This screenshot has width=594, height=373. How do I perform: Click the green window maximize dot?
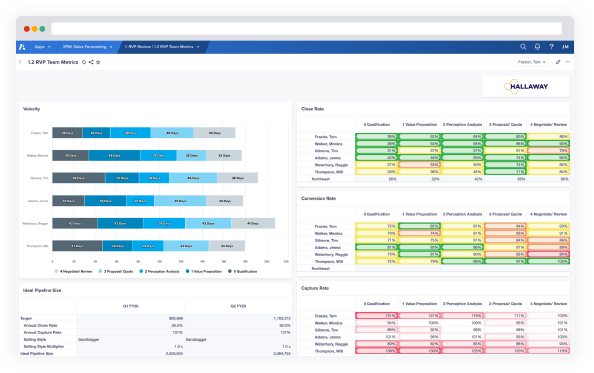[x=42, y=29]
